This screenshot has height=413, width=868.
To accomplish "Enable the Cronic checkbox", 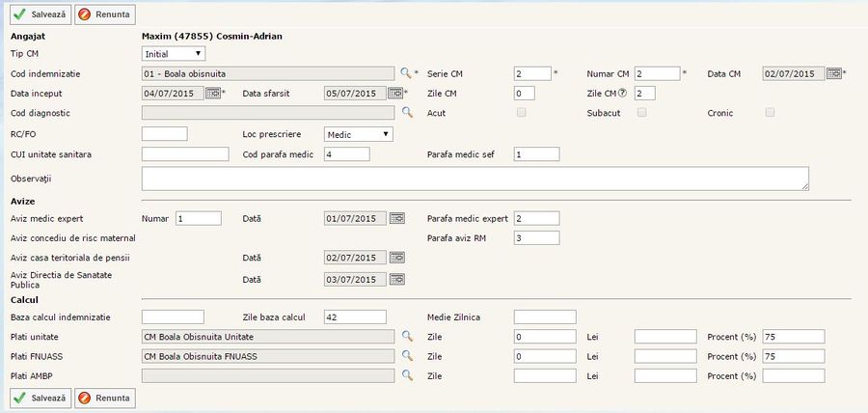I will 770,113.
